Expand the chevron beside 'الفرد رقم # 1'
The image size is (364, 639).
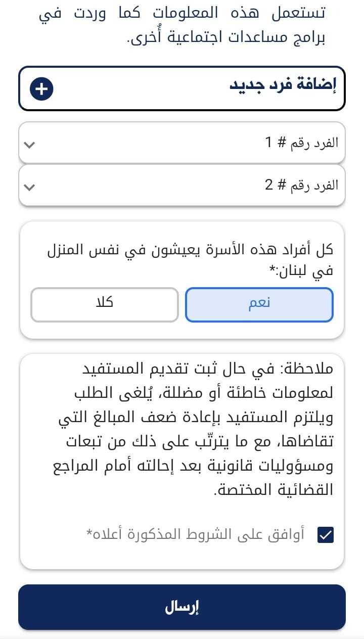coord(29,145)
